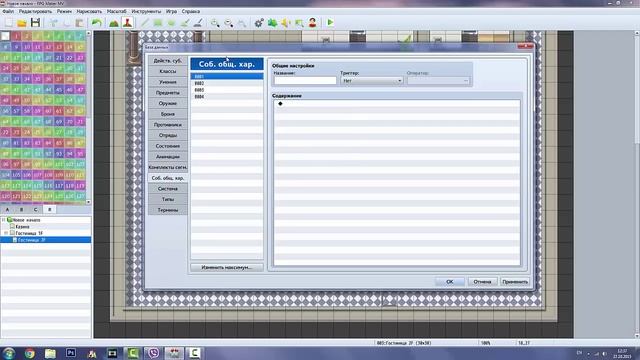The height and width of the screenshot is (360, 640).
Task: Select common event row 0003
Action: click(x=227, y=90)
